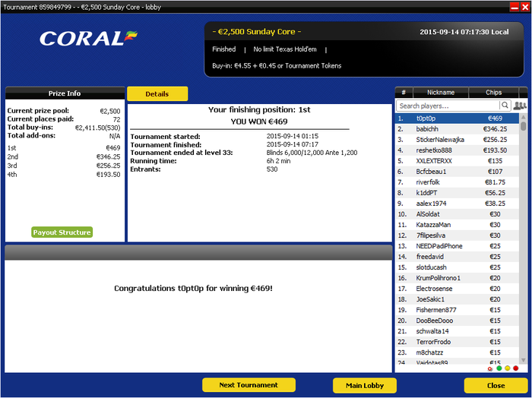This screenshot has width=532, height=398.
Task: Click the Buy-in €4.55 + €0.45 line
Action: (x=277, y=66)
